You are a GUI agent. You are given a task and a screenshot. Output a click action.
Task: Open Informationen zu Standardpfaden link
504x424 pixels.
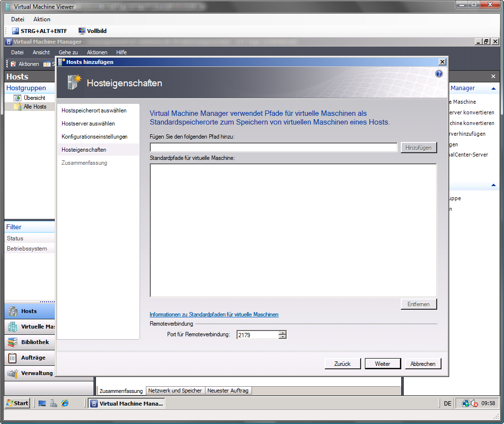point(214,314)
